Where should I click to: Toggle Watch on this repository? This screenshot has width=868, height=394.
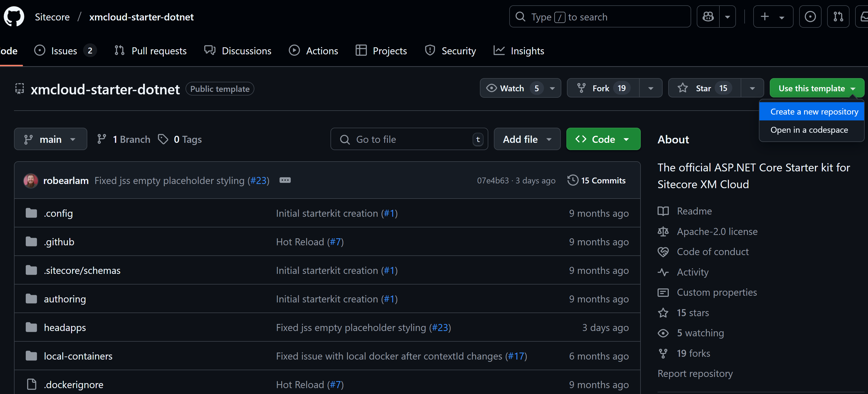click(512, 88)
